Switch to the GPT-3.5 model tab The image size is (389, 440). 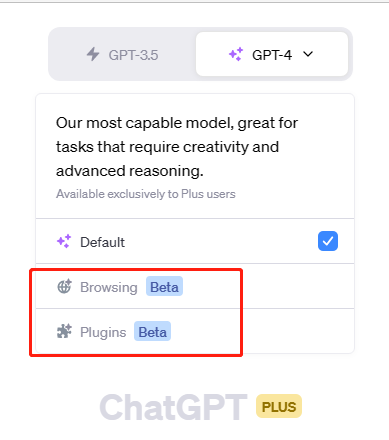click(122, 54)
